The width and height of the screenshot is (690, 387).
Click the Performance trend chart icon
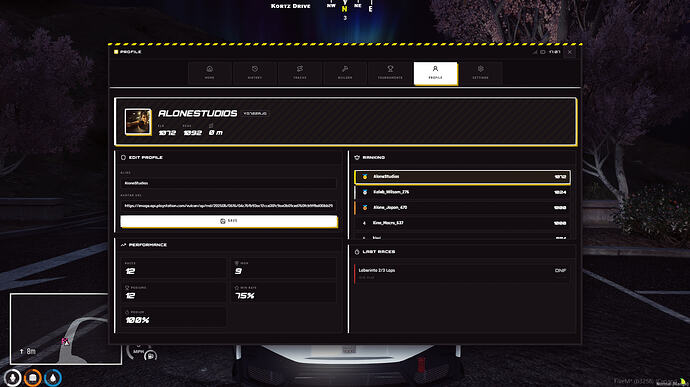123,245
